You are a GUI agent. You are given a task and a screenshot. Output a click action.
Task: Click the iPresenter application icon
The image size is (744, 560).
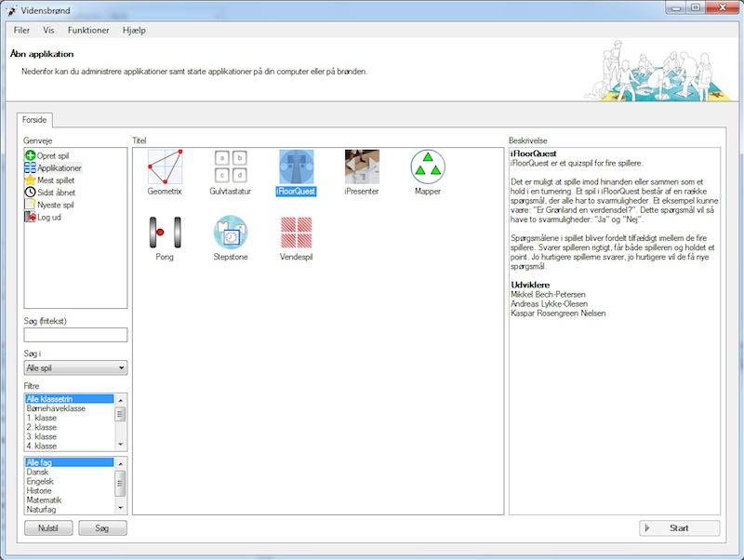(362, 167)
